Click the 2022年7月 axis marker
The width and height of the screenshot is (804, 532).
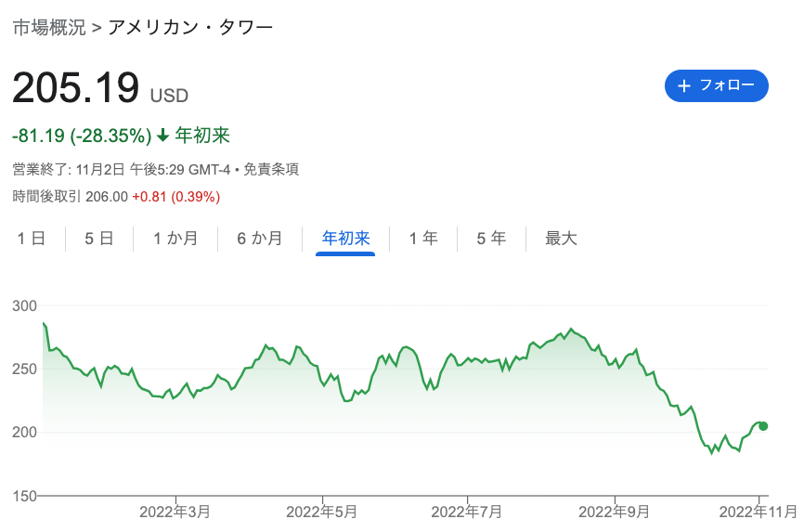pyautogui.click(x=467, y=512)
